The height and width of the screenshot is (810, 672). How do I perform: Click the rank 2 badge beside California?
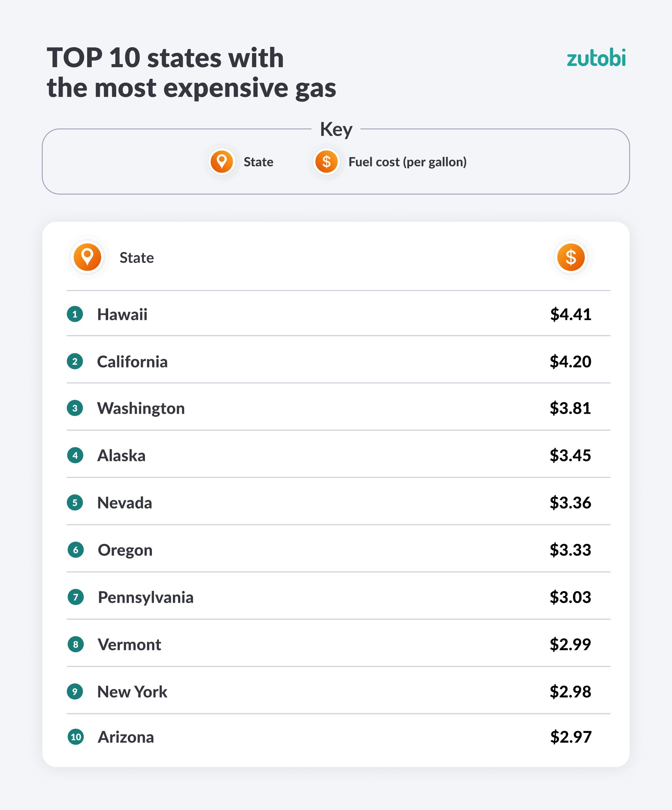[75, 361]
